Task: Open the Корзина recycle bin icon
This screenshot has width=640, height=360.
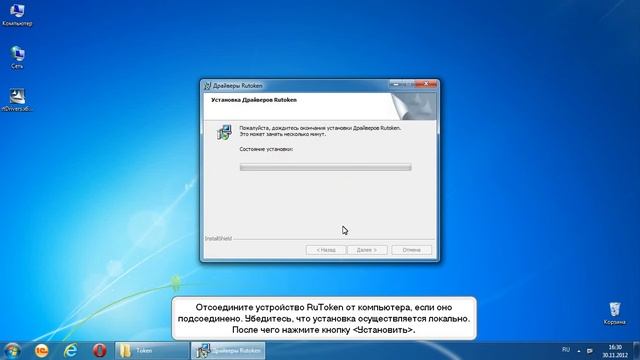Action: click(x=614, y=313)
